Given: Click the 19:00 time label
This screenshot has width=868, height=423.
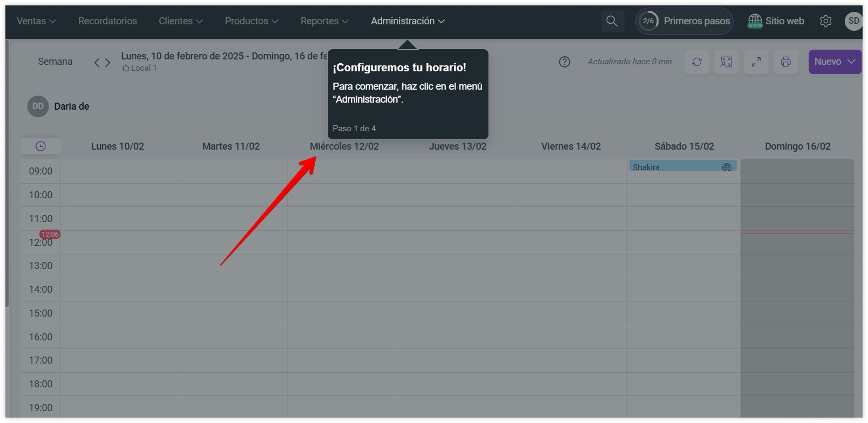Looking at the screenshot, I should click(40, 408).
